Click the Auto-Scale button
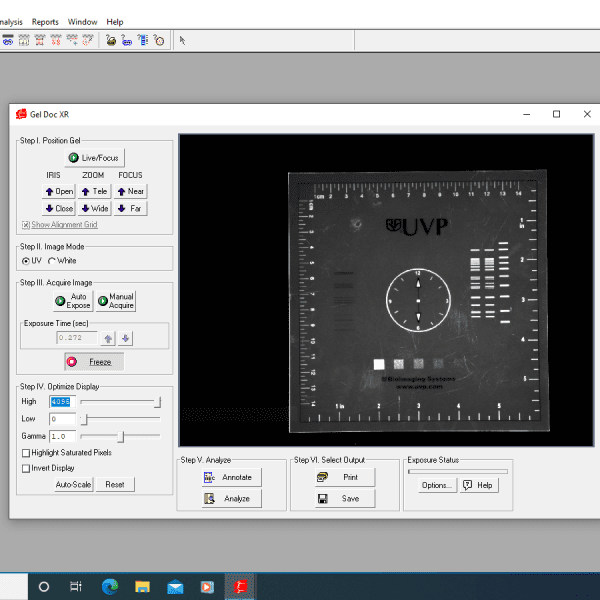Viewport: 600px width, 600px height. click(x=73, y=484)
